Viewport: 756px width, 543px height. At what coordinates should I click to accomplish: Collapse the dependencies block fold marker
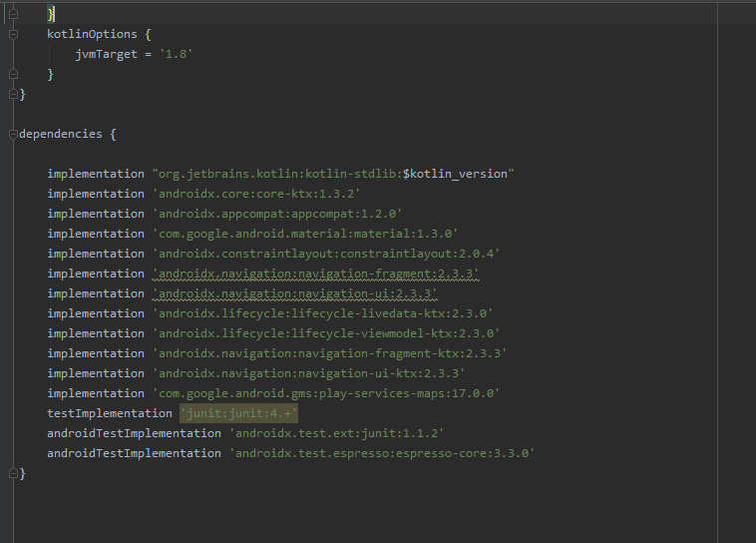[14, 134]
